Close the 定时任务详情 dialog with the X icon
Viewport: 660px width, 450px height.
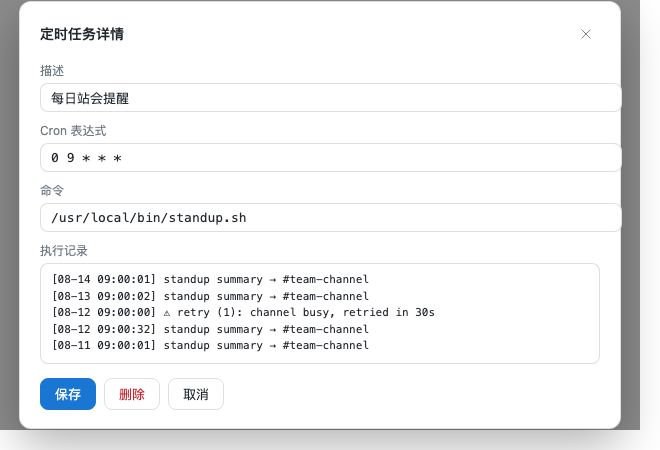coord(585,34)
